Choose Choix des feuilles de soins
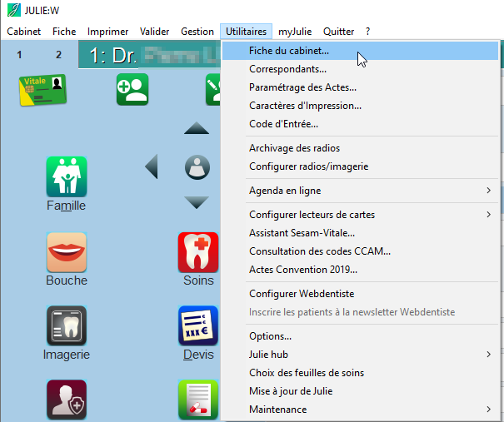Screen dimensions: 504x422 pyautogui.click(x=360, y=373)
